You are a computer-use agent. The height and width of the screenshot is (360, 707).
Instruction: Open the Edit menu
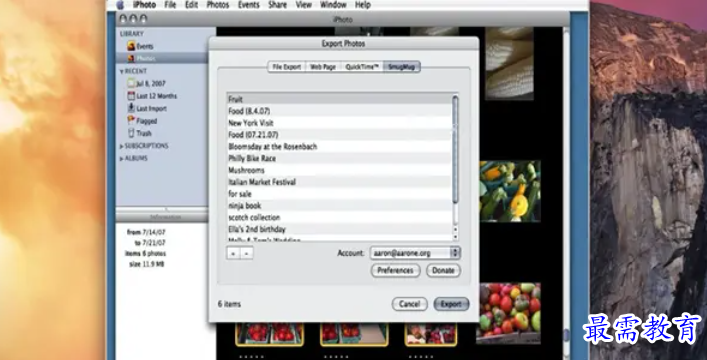[x=192, y=5]
